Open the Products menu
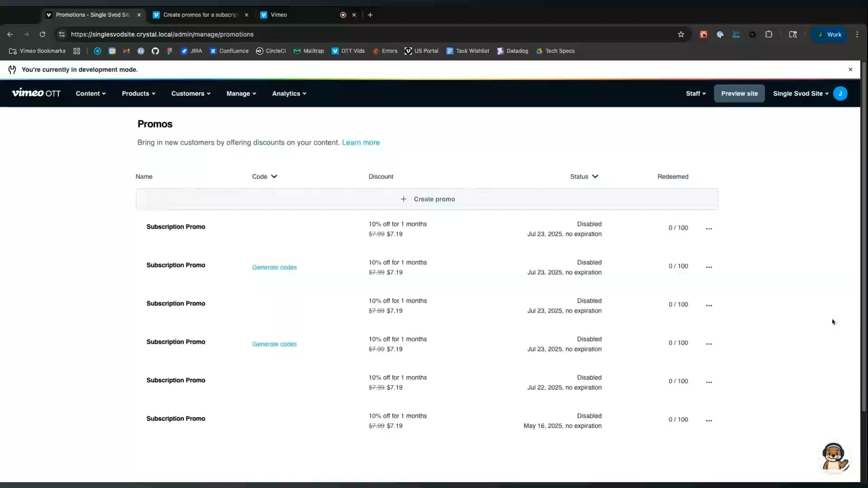 tap(138, 94)
